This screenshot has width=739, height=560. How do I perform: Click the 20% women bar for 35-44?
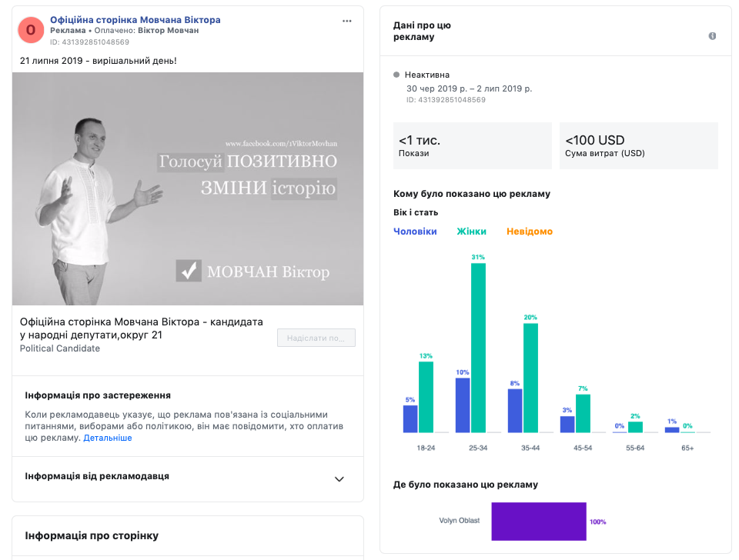[530, 378]
